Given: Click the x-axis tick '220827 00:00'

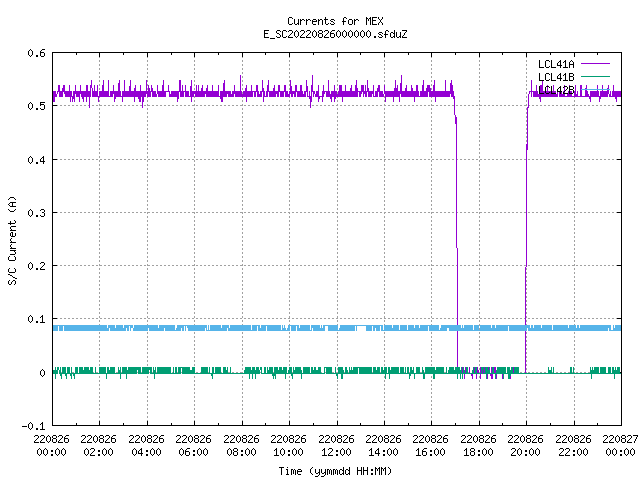Looking at the screenshot, I should 620,445.
